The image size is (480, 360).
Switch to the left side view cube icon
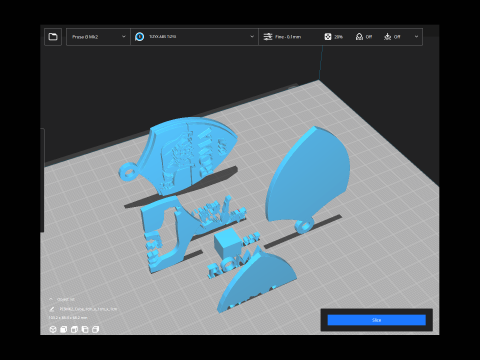pyautogui.click(x=85, y=329)
